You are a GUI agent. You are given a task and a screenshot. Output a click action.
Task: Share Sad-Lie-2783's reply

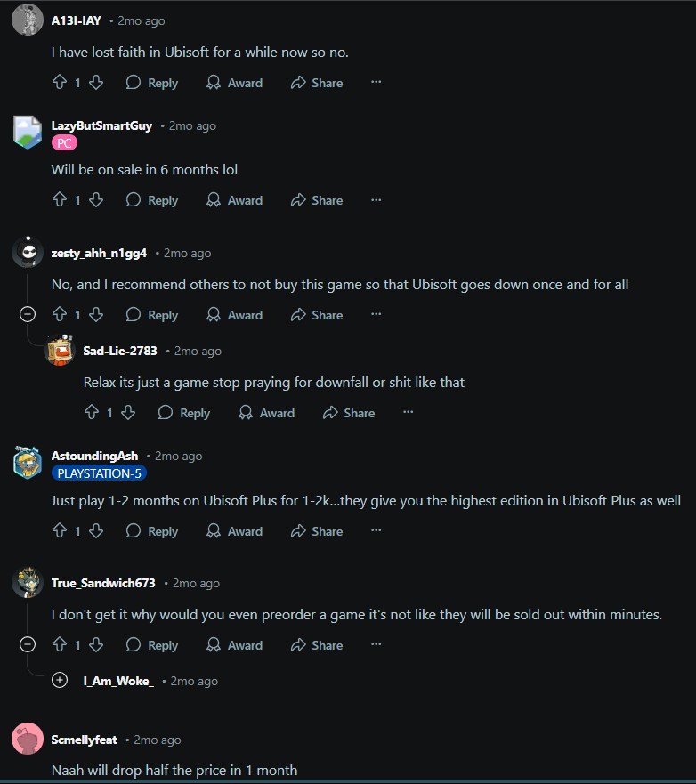349,413
